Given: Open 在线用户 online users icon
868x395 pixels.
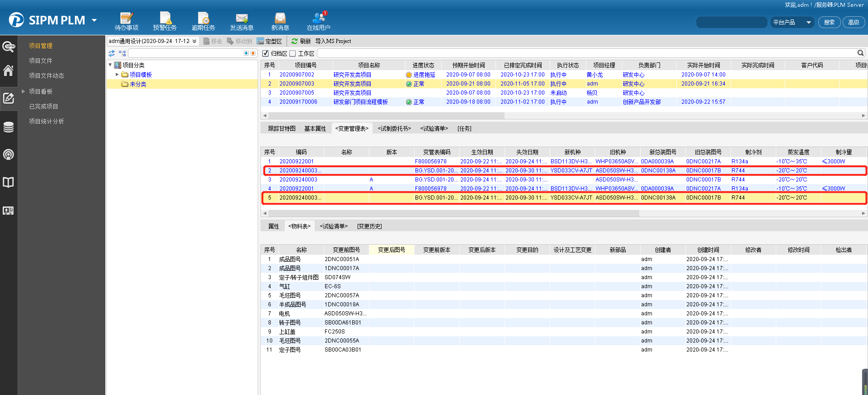Looking at the screenshot, I should click(318, 21).
